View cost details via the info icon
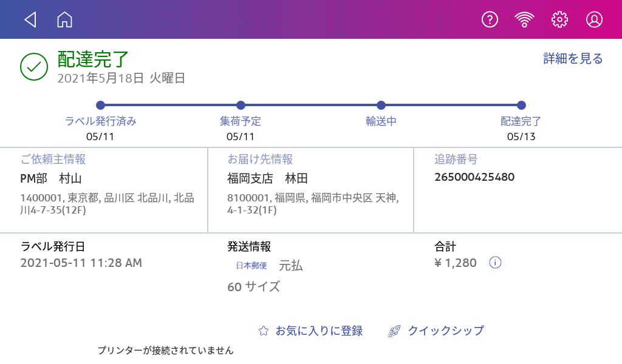Image resolution: width=622 pixels, height=364 pixels. (494, 263)
